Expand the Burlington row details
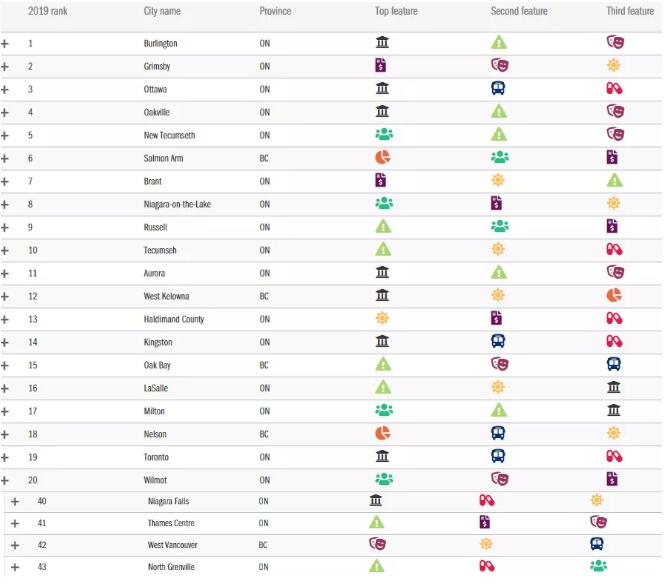This screenshot has width=664, height=584. pos(6,44)
